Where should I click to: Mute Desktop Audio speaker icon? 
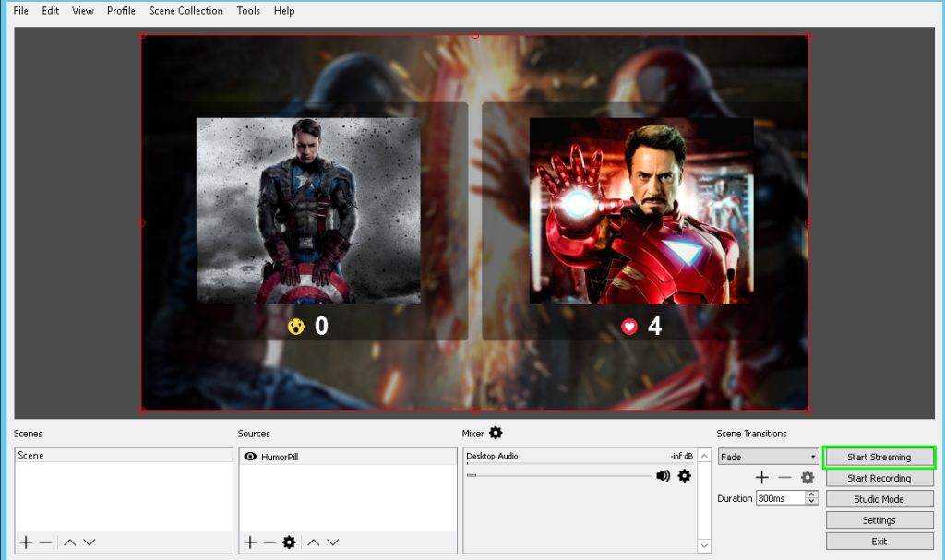point(663,476)
